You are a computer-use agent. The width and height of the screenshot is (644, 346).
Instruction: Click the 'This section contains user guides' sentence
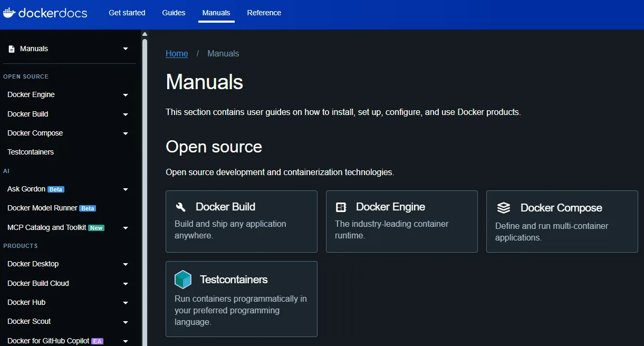click(x=343, y=112)
